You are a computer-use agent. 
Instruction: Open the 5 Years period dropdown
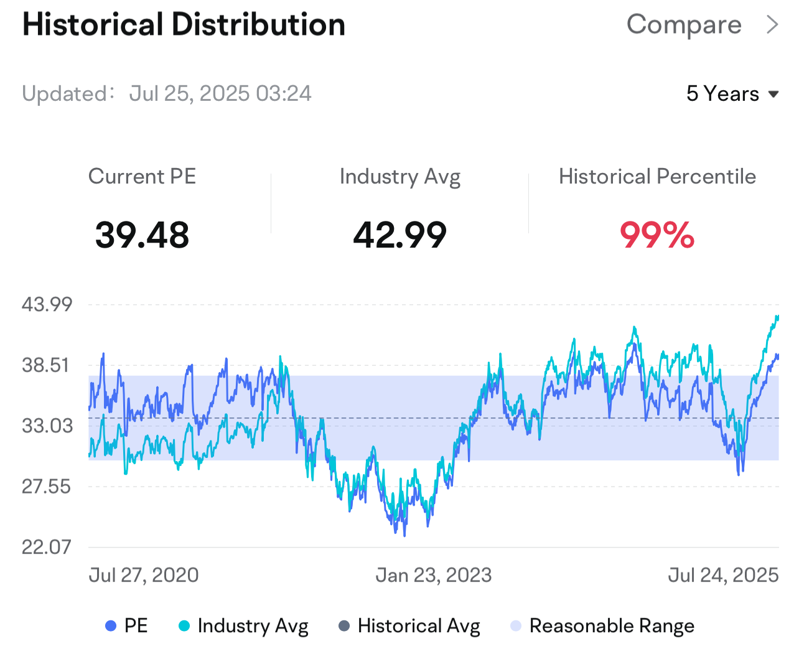(732, 94)
